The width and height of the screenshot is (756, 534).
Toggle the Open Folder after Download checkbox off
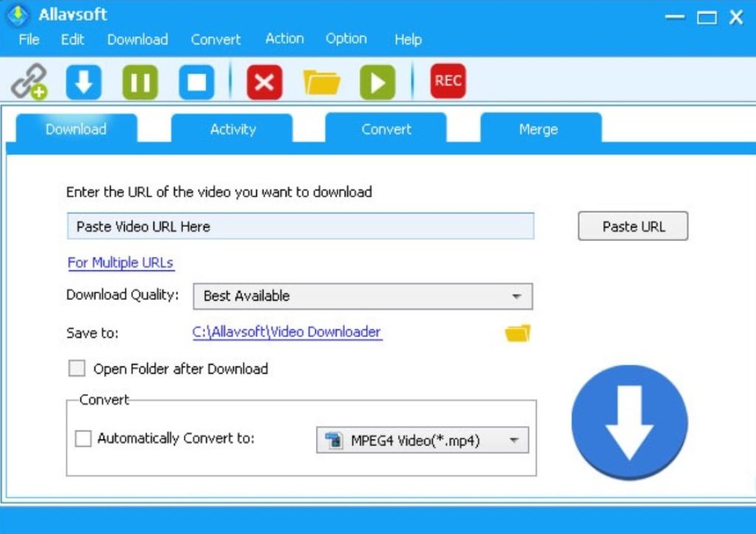[77, 369]
